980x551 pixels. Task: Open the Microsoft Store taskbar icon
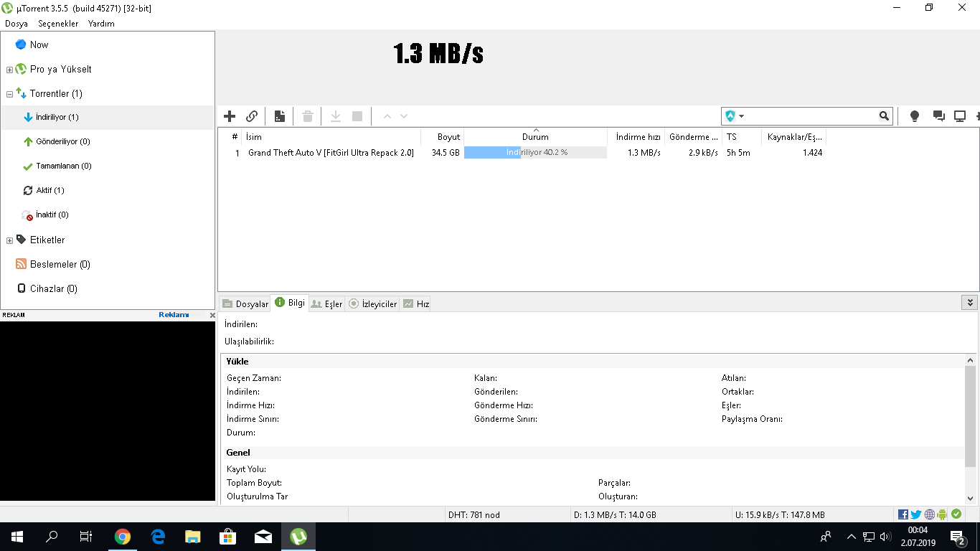coord(228,537)
